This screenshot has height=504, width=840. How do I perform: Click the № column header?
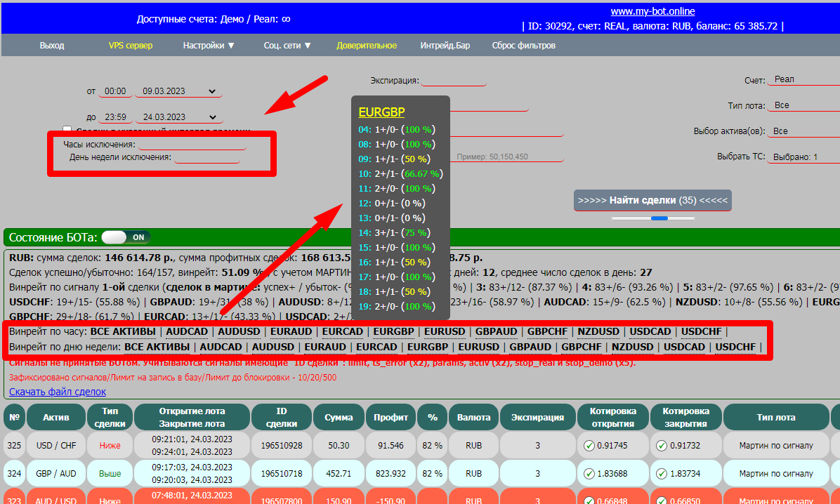[15, 417]
